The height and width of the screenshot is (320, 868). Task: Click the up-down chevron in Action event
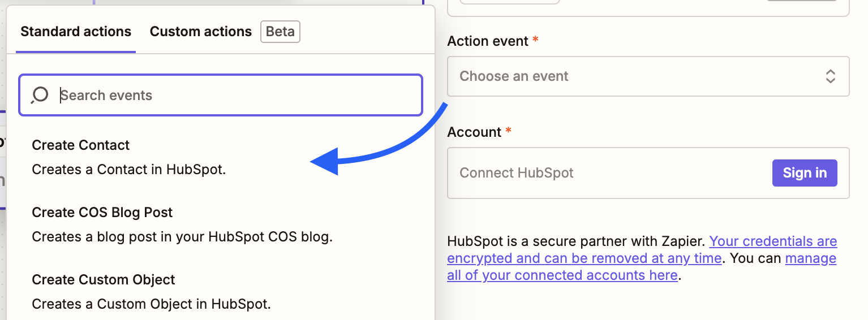[830, 76]
